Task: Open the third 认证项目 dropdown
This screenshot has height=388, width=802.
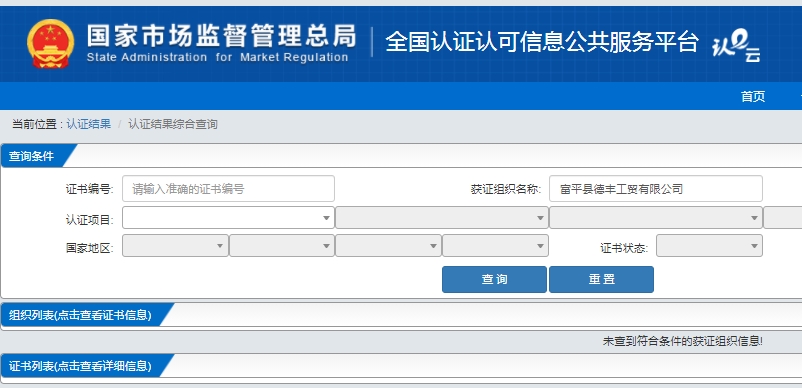Action: (656, 218)
